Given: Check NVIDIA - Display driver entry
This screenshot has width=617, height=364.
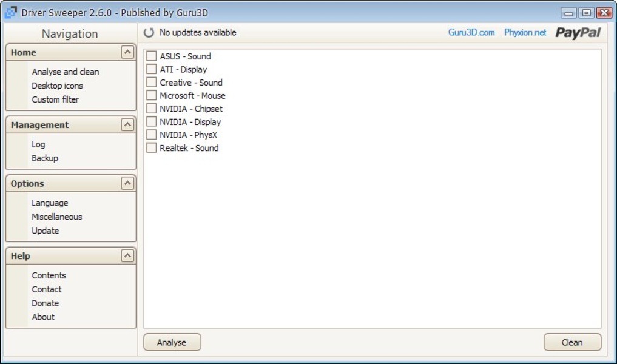Looking at the screenshot, I should coord(152,121).
